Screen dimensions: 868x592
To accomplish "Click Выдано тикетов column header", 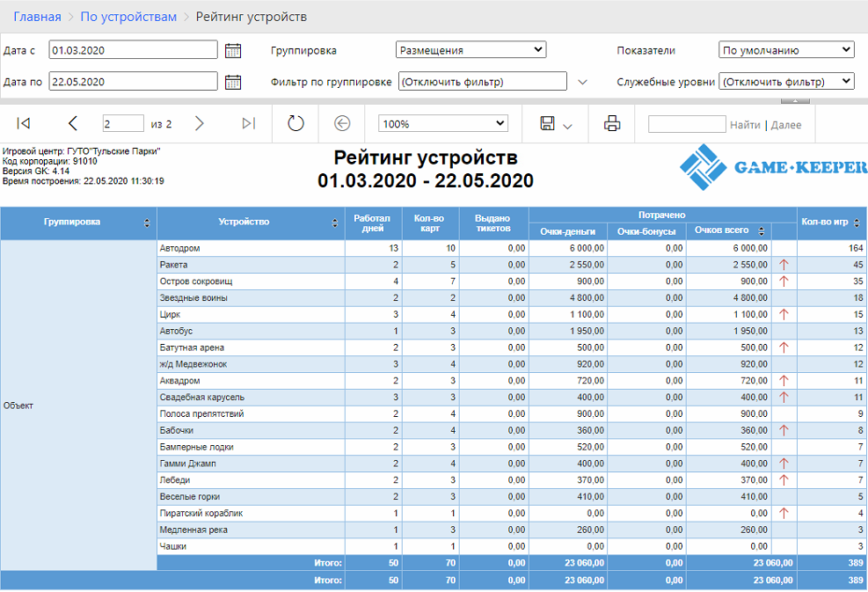I will [x=494, y=223].
